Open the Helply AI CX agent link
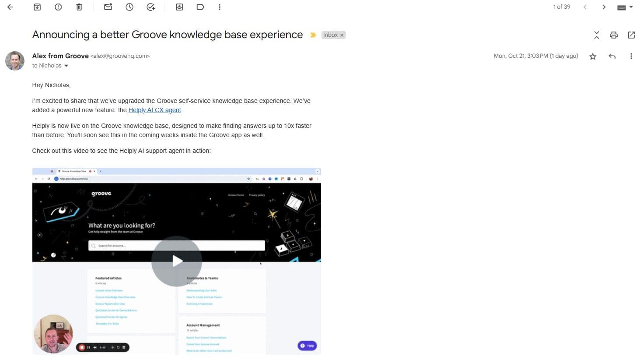The height and width of the screenshot is (364, 644). (154, 110)
